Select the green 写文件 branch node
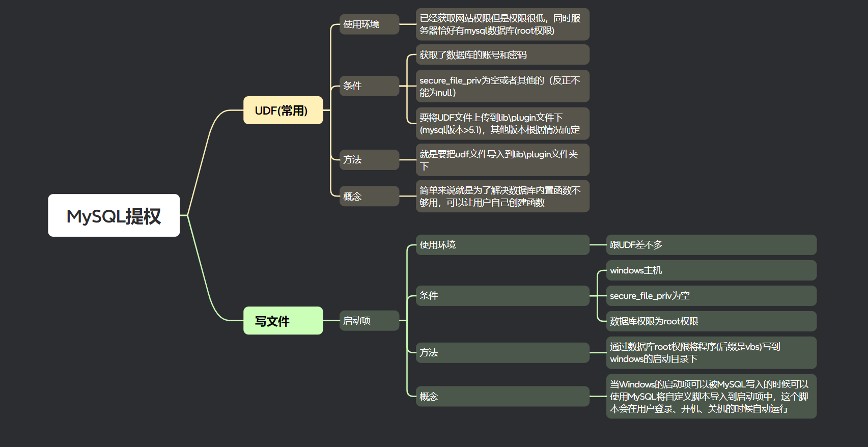This screenshot has height=447, width=868. coord(283,321)
